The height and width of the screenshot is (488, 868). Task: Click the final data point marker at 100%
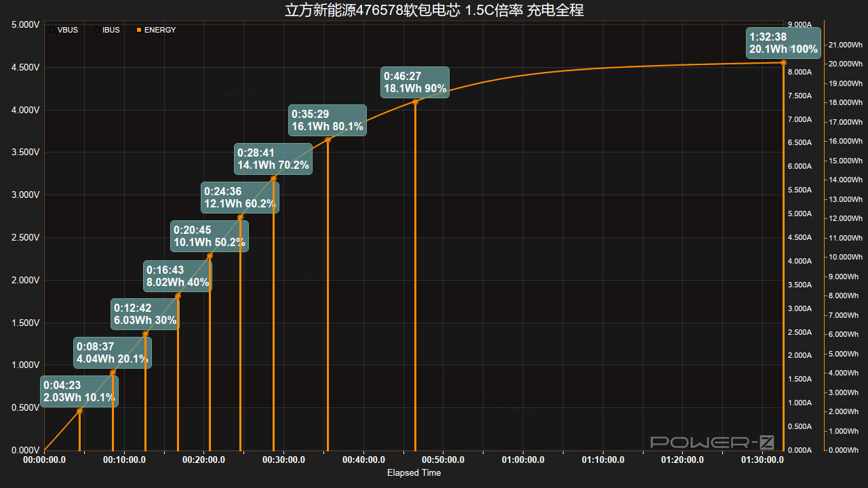click(x=783, y=62)
